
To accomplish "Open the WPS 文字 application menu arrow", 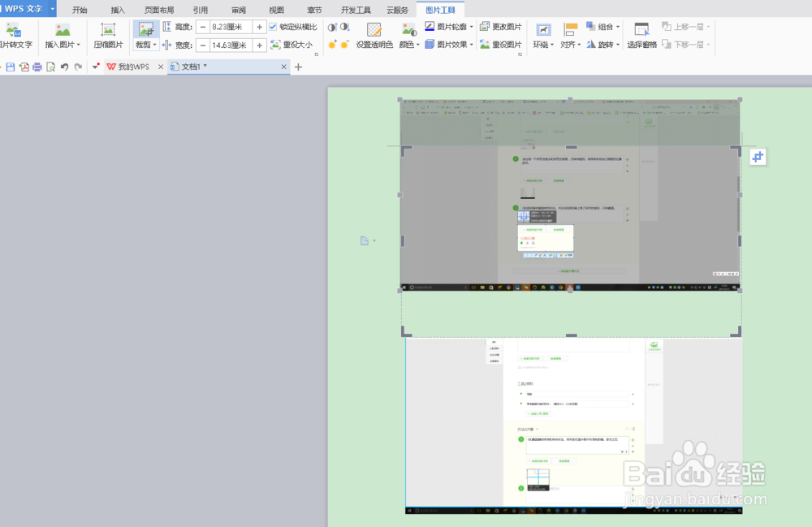I will (x=52, y=8).
